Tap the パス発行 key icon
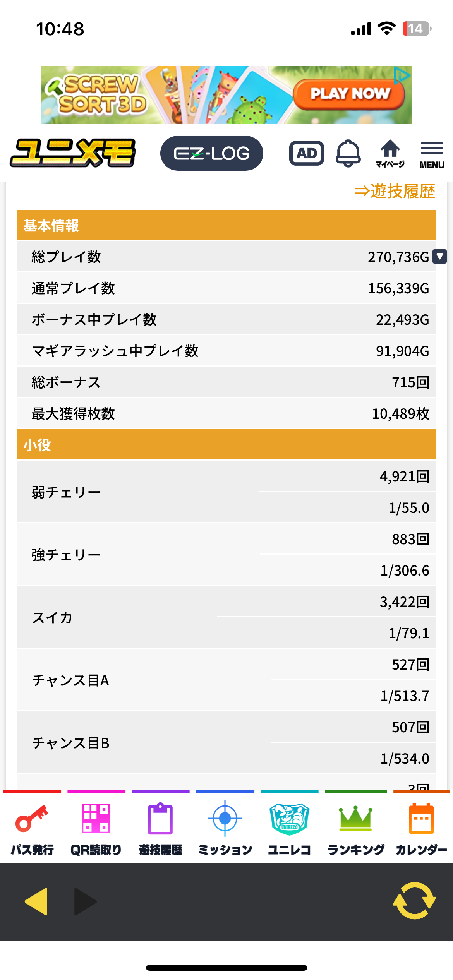The width and height of the screenshot is (453, 980). (32, 827)
